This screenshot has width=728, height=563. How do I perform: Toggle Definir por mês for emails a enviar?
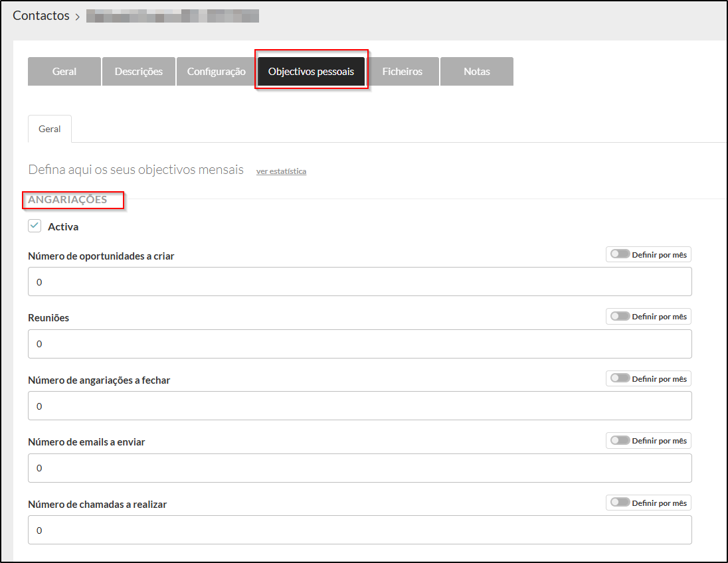tap(620, 440)
